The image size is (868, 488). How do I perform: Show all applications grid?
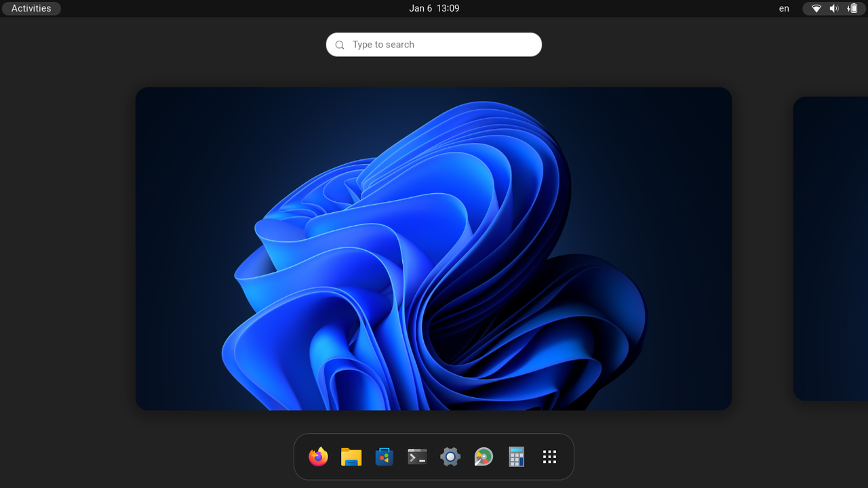click(550, 457)
